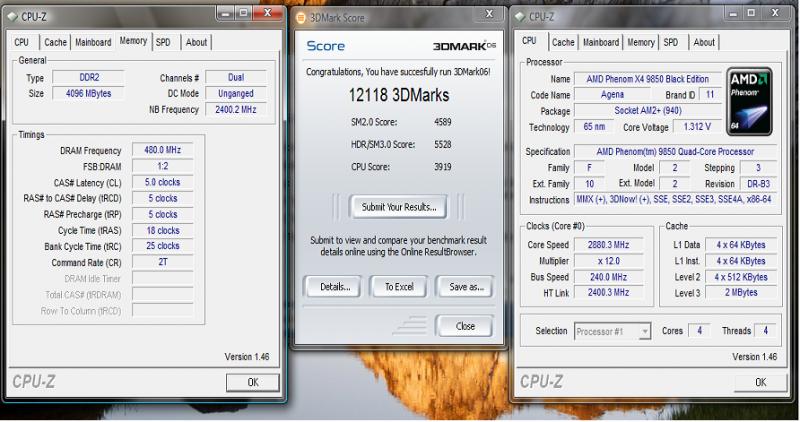800x422 pixels.
Task: Click Level 2 cache value 4 x 512 KBytes
Action: (x=741, y=277)
